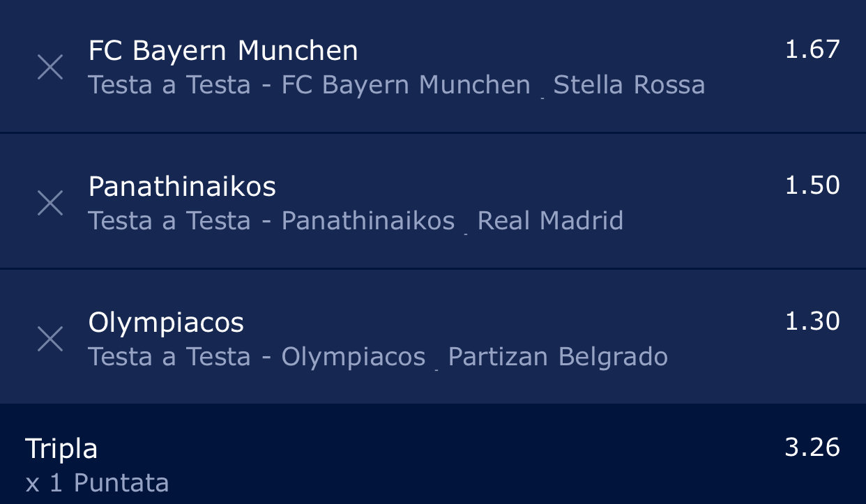Click Olympiacos in the matchup subtitle
The height and width of the screenshot is (504, 866).
[x=353, y=358]
